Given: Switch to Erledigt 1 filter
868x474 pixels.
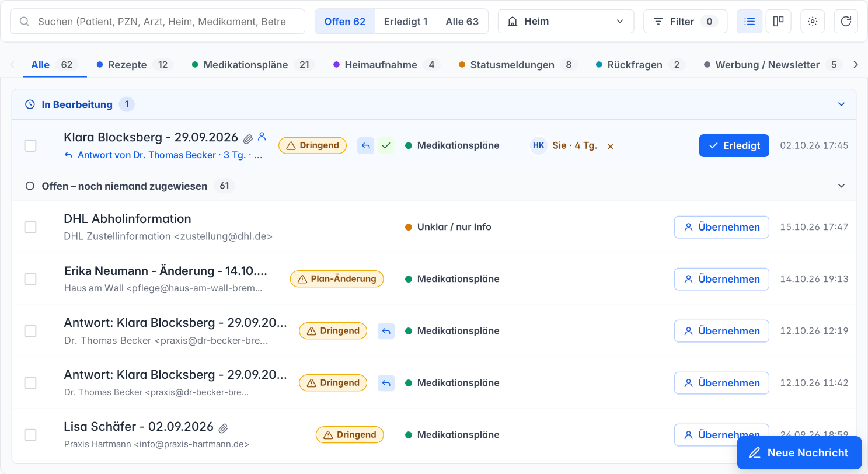Looking at the screenshot, I should [x=405, y=22].
